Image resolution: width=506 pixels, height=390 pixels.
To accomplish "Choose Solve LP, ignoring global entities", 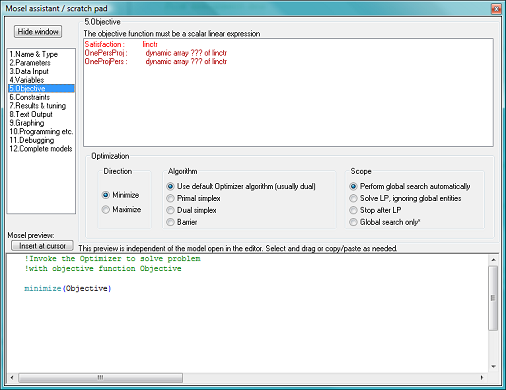I will pyautogui.click(x=353, y=198).
